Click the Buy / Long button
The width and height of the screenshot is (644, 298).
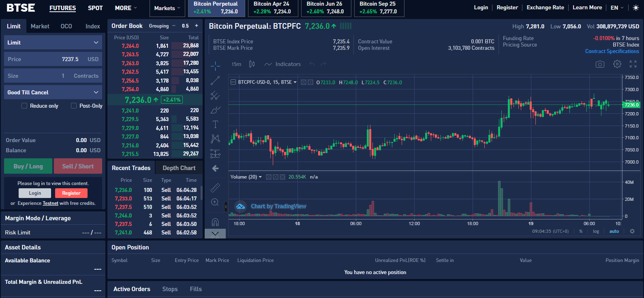click(28, 166)
